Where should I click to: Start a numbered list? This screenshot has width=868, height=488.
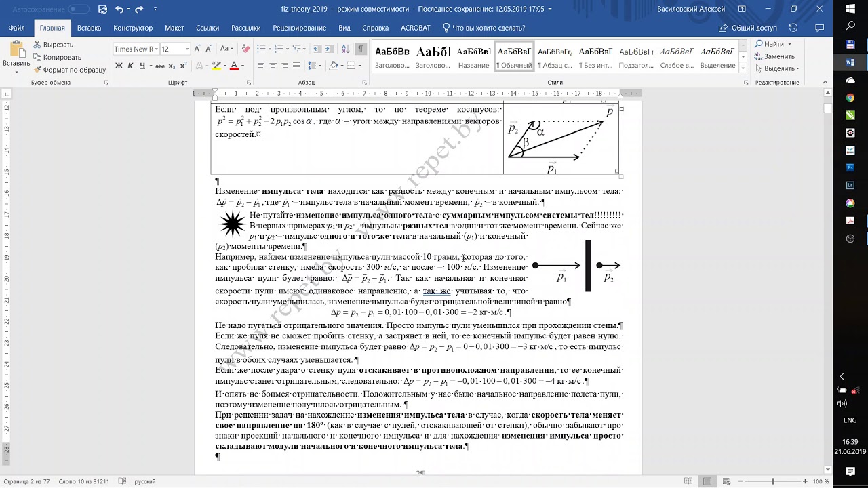[x=280, y=49]
